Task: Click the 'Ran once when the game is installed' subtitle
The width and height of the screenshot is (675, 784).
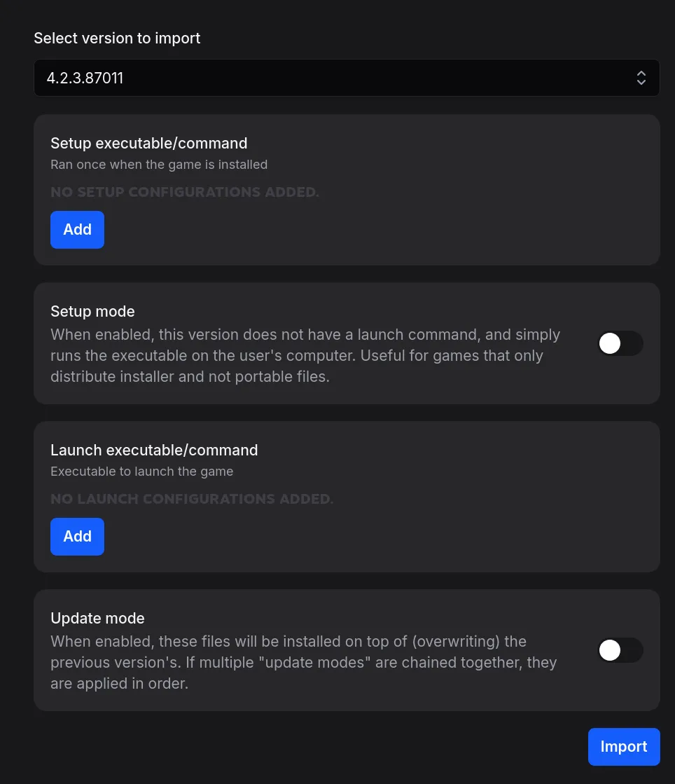Action: tap(159, 164)
